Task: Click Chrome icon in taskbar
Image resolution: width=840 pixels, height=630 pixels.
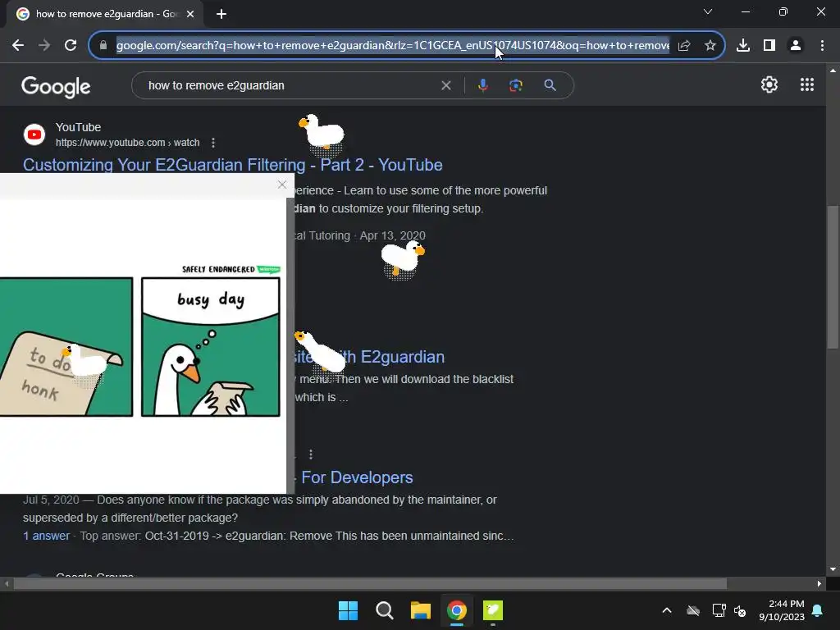Action: [x=456, y=610]
